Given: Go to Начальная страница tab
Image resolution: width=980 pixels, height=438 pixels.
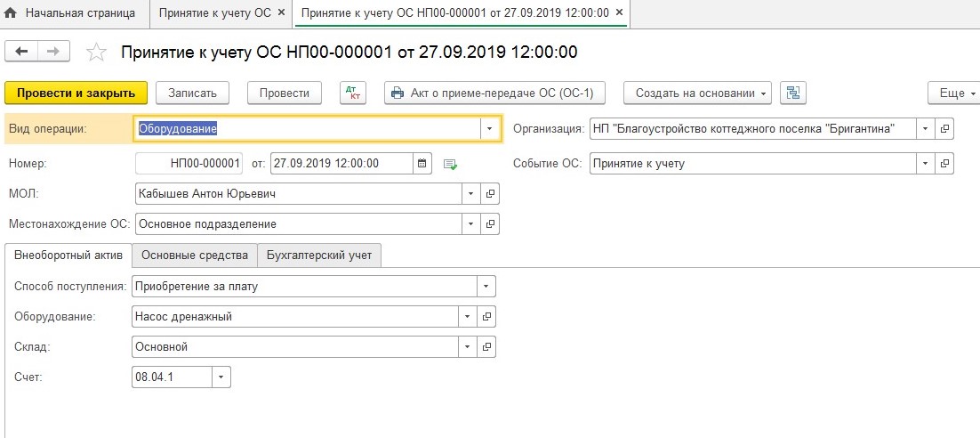Looking at the screenshot, I should (x=72, y=13).
